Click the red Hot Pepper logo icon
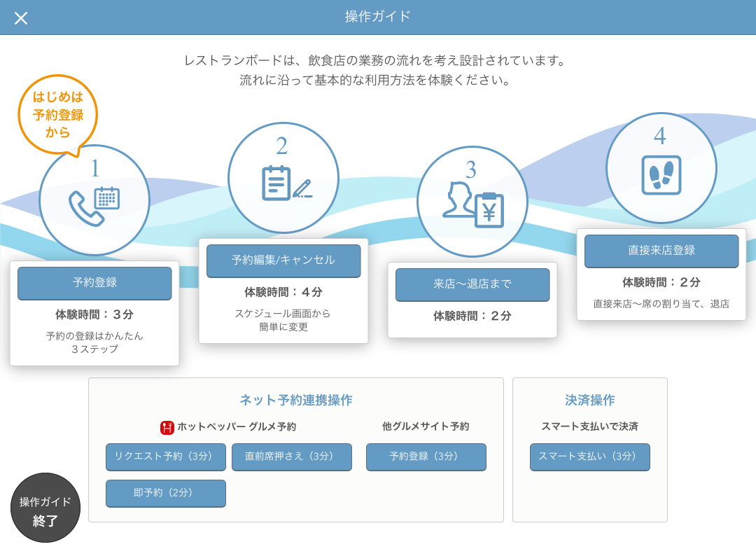The height and width of the screenshot is (556, 756). pyautogui.click(x=167, y=427)
